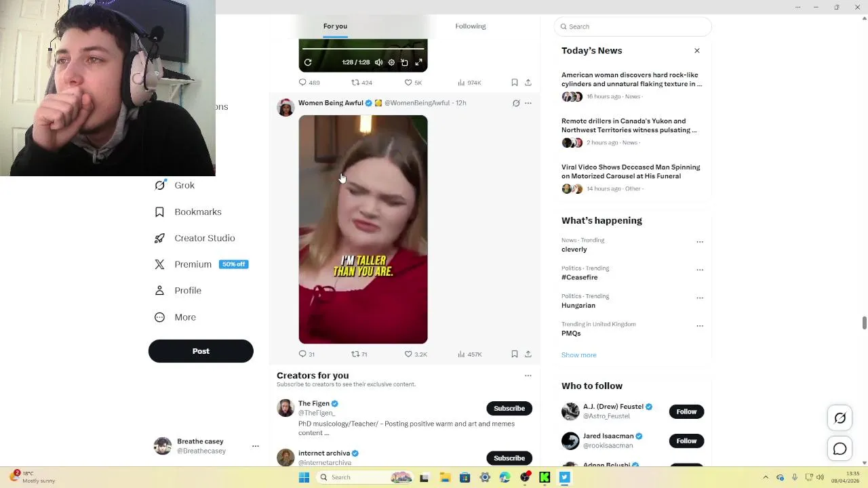
Task: Open the #Ceasefire trending topic
Action: pos(580,277)
